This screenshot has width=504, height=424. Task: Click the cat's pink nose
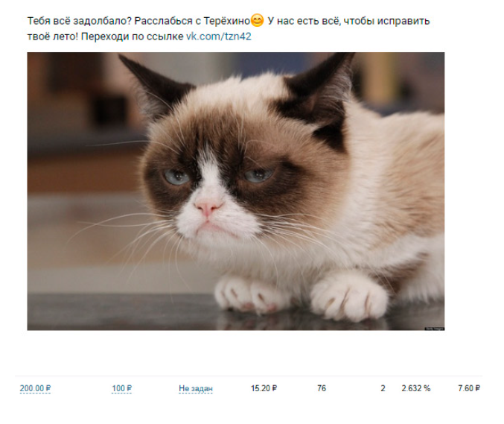coord(207,206)
